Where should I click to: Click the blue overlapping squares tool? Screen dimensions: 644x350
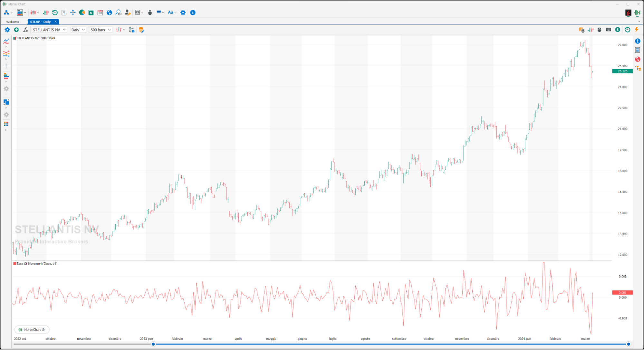tap(6, 102)
